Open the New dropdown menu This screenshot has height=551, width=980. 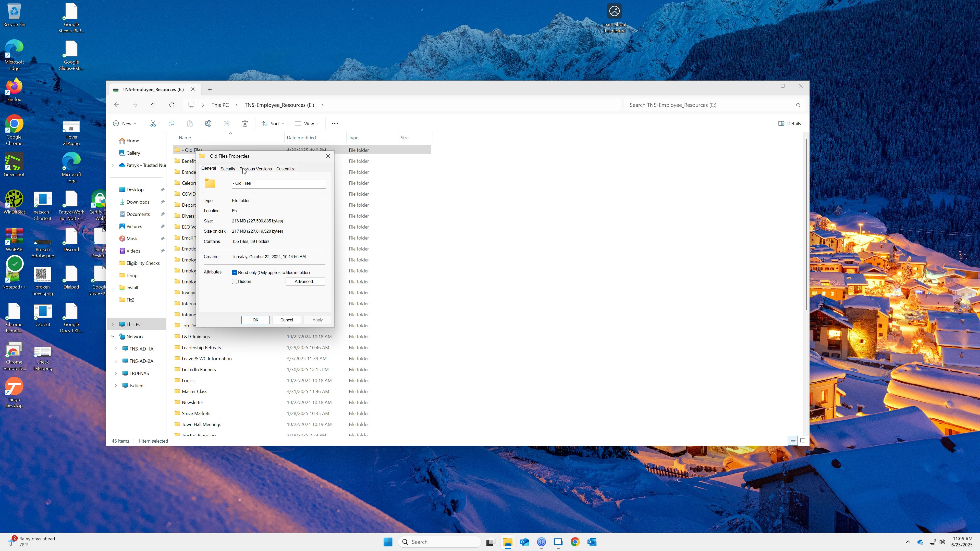[x=124, y=123]
